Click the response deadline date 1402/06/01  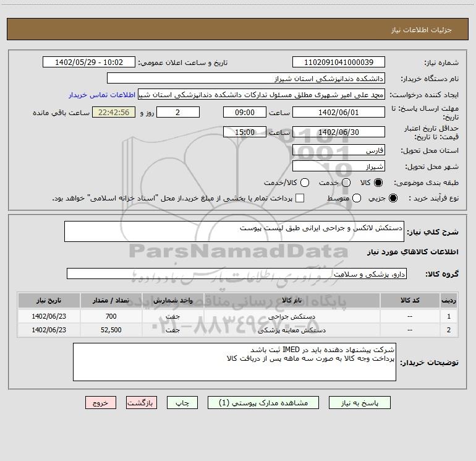[339, 113]
